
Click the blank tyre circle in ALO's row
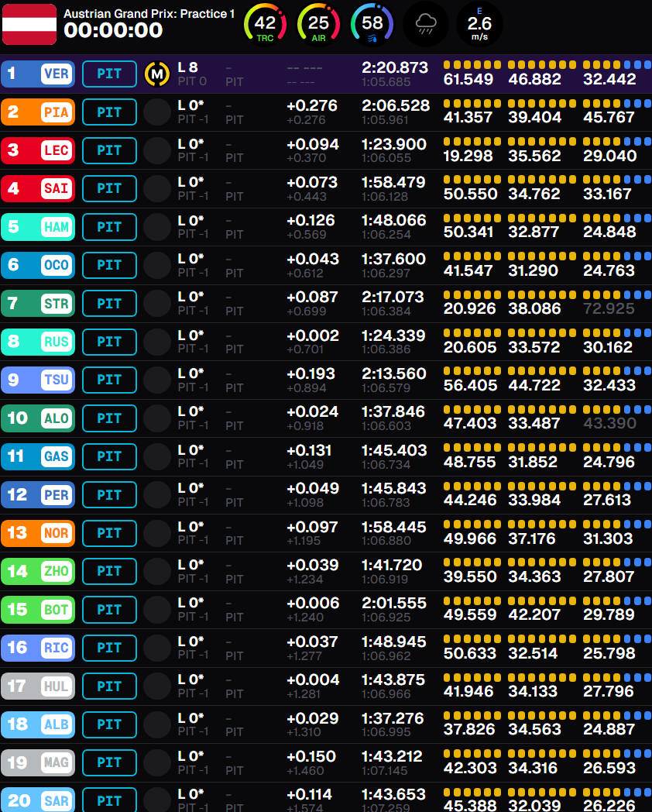coord(156,418)
